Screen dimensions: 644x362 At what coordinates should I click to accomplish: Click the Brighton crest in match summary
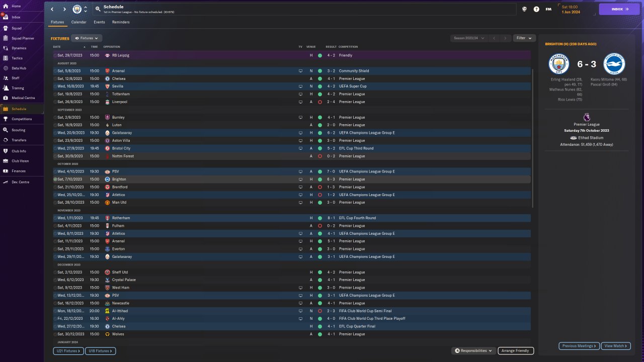pos(614,64)
